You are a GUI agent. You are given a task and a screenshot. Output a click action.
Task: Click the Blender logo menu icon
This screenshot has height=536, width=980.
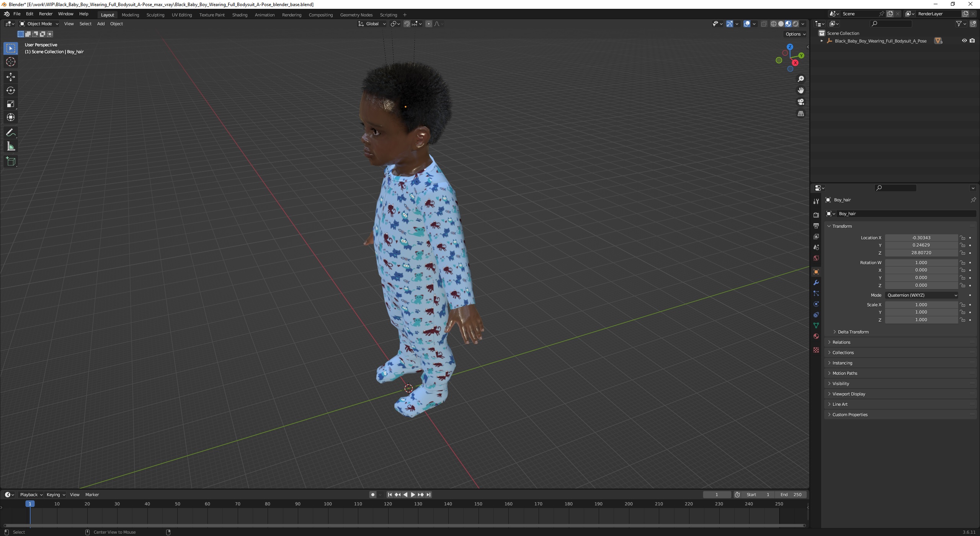[x=7, y=14]
